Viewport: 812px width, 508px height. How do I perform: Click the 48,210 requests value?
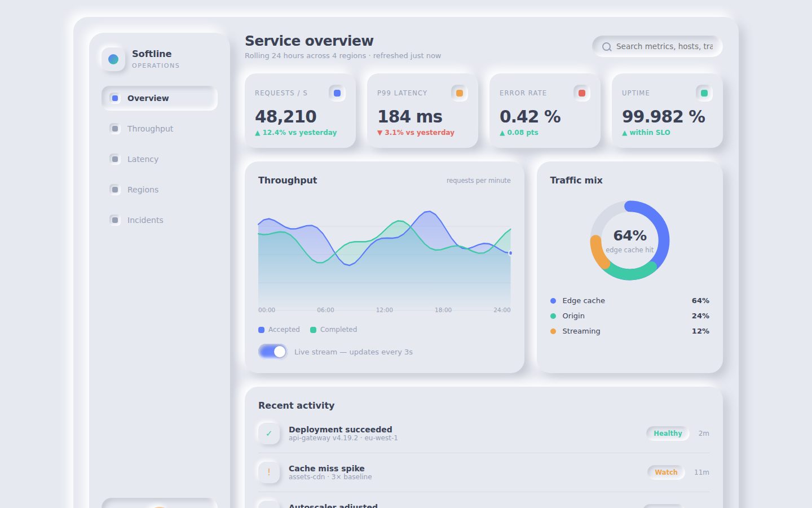click(286, 116)
